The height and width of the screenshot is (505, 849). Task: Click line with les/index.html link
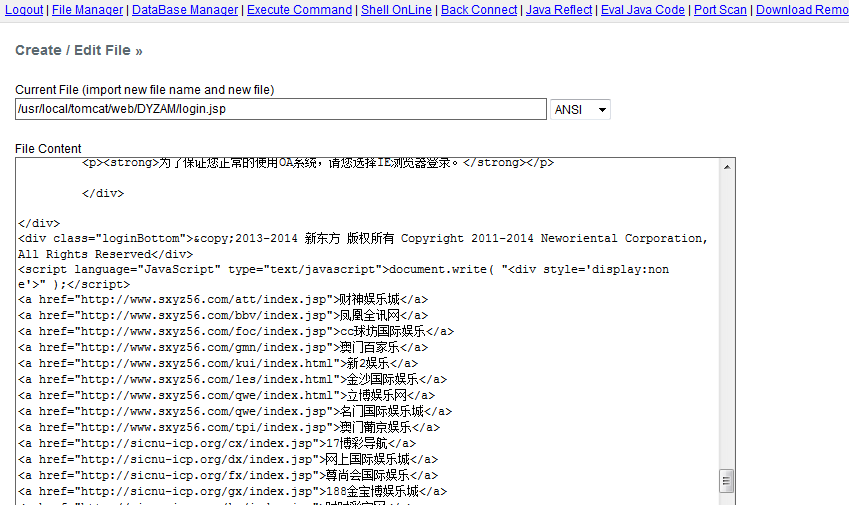tap(232, 379)
